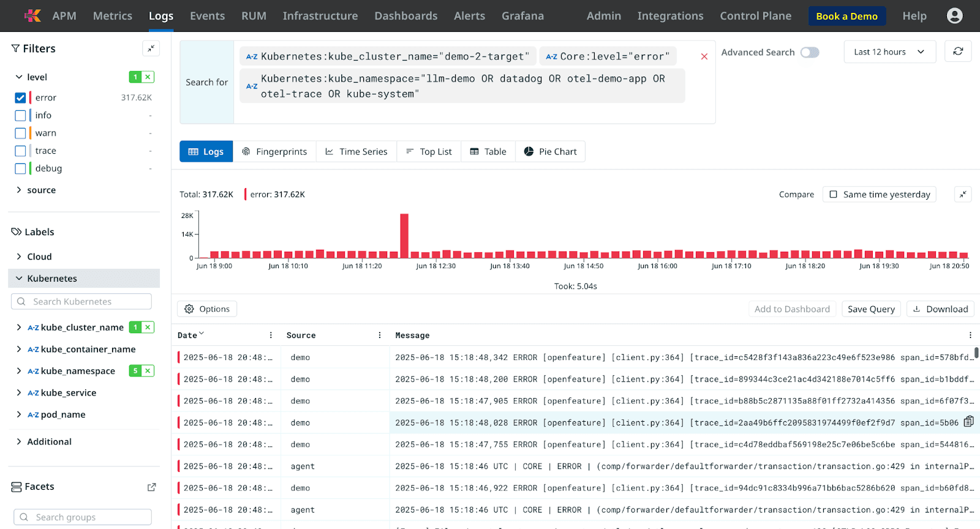Clear the kube_cluster_name filter
This screenshot has height=529, width=980.
[148, 328]
